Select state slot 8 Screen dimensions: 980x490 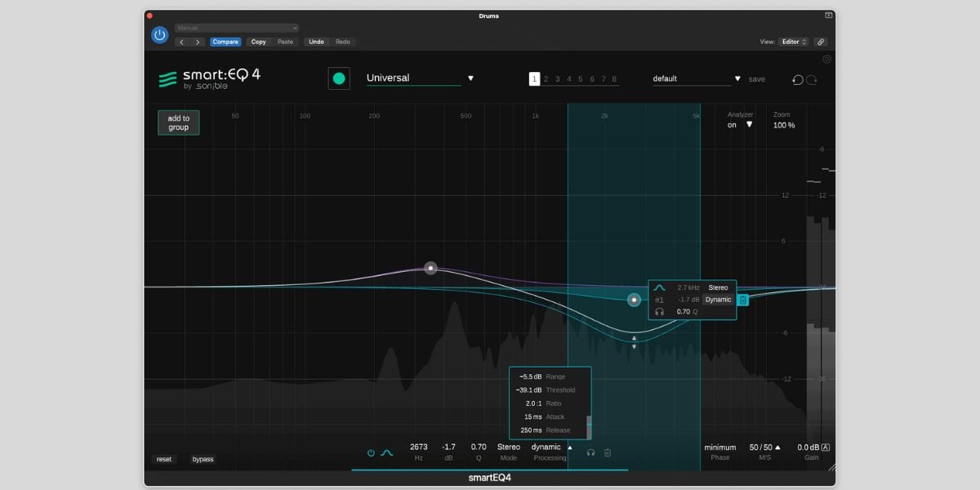614,79
